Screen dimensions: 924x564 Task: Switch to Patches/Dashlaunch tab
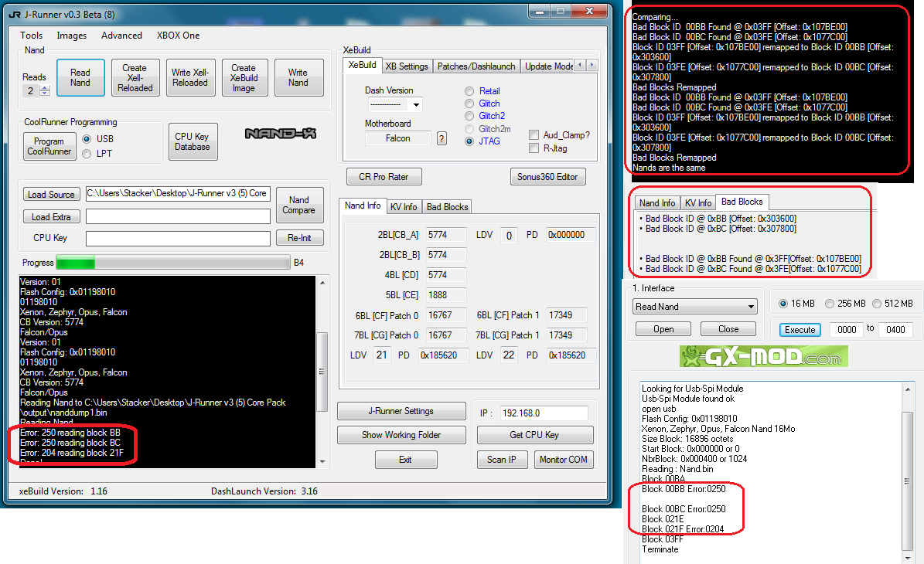[476, 66]
